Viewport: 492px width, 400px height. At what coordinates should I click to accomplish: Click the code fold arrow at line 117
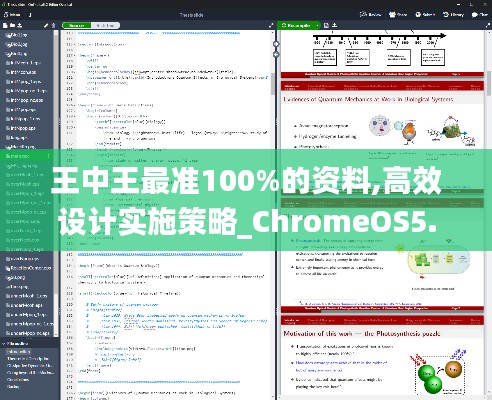74,56
